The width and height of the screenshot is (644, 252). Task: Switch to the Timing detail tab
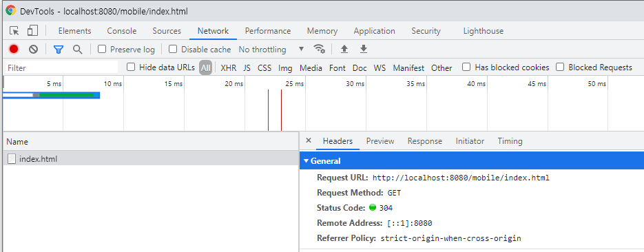tap(510, 141)
